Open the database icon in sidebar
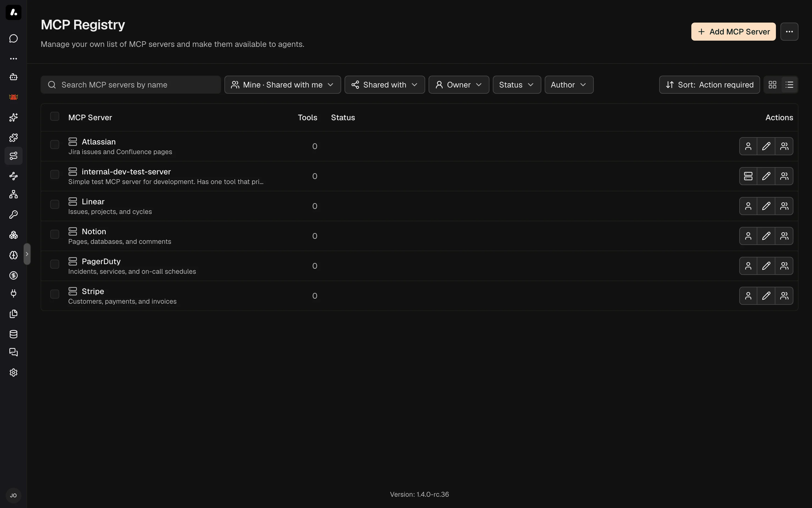The image size is (812, 508). [14, 334]
